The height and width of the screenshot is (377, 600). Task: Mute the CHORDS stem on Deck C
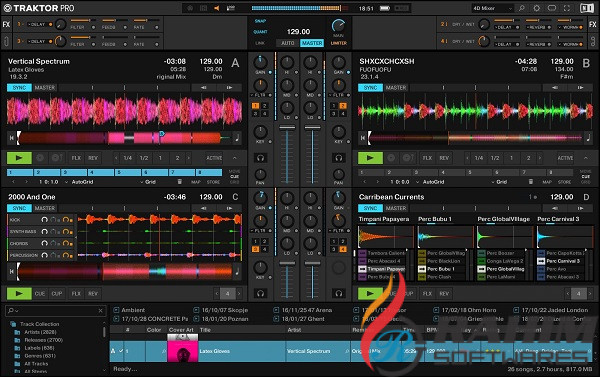coord(44,243)
